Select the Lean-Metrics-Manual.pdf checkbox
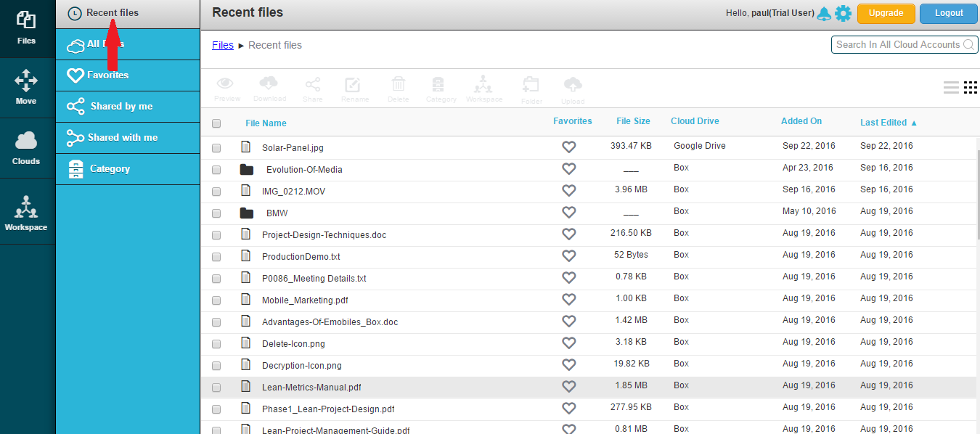The height and width of the screenshot is (434, 980). [x=216, y=388]
